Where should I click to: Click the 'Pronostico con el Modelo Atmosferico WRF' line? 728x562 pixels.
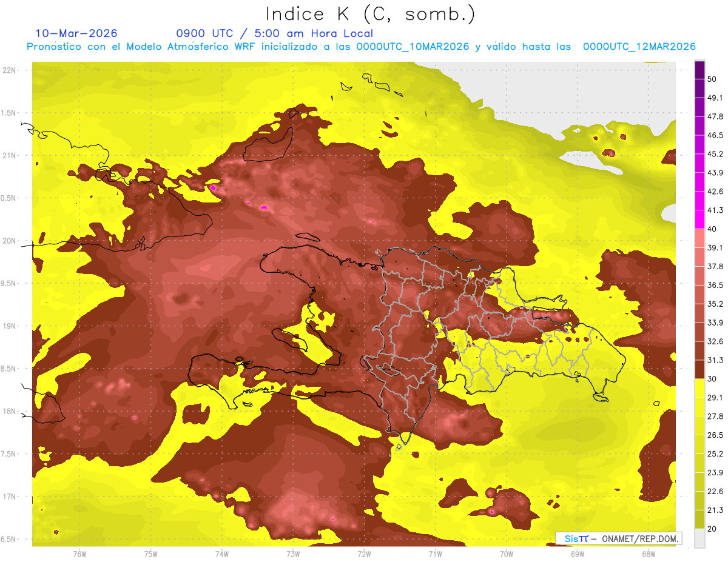361,47
